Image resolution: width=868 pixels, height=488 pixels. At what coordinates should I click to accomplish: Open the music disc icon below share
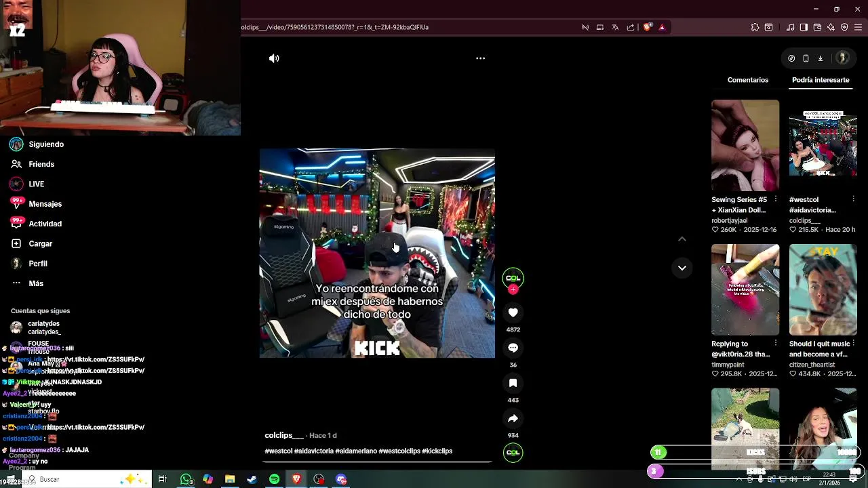click(513, 452)
